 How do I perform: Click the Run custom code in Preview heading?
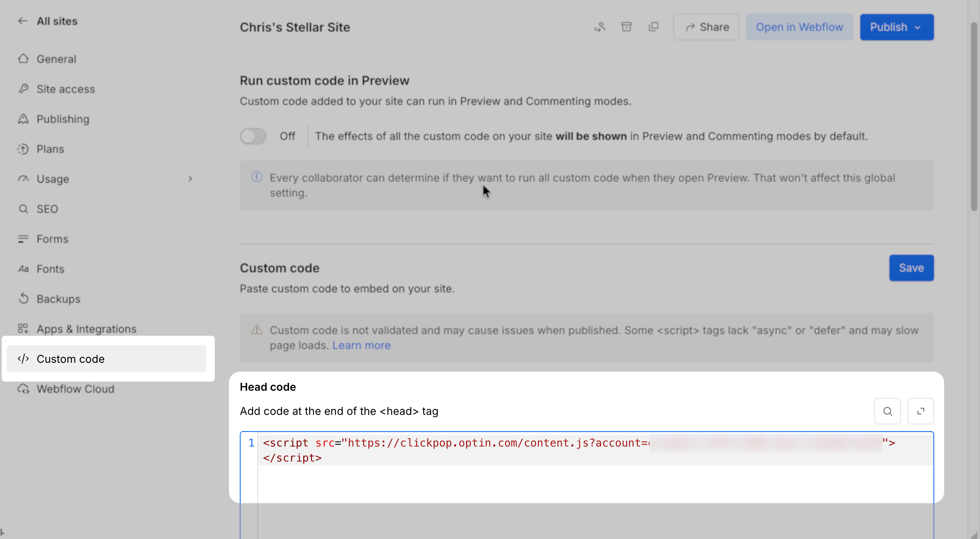click(x=325, y=80)
